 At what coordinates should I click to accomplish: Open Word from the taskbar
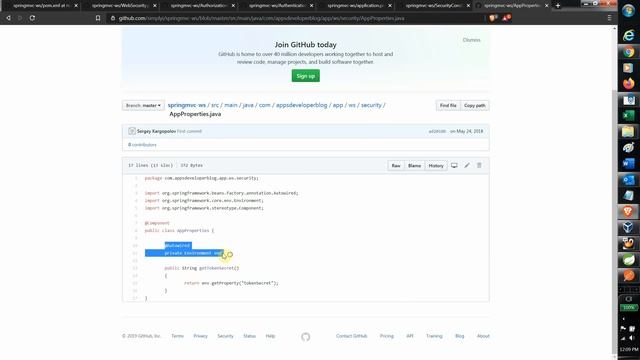pyautogui.click(x=629, y=163)
